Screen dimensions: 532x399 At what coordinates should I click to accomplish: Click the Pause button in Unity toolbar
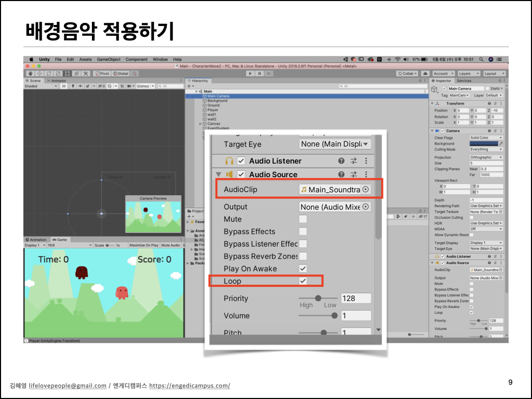(260, 74)
